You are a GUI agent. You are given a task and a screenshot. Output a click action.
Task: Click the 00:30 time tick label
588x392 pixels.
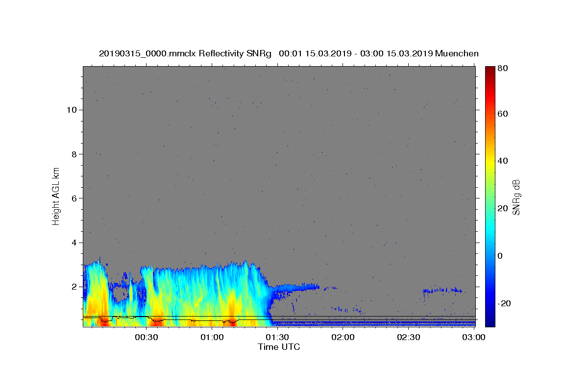[146, 337]
